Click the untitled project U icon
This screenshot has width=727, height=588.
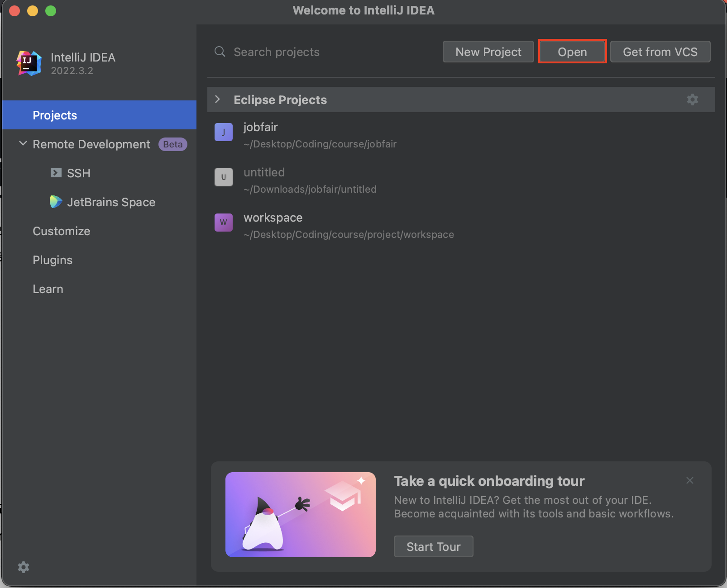[224, 177]
